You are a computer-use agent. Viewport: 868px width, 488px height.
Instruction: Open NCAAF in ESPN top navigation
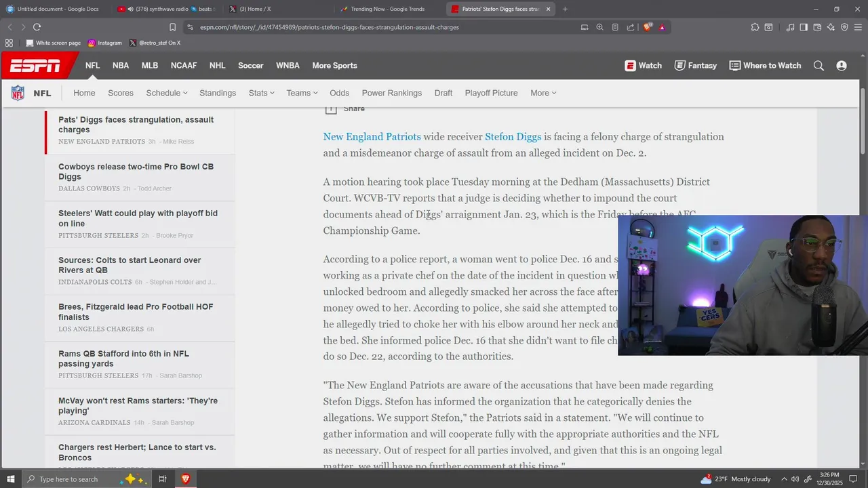pos(184,66)
